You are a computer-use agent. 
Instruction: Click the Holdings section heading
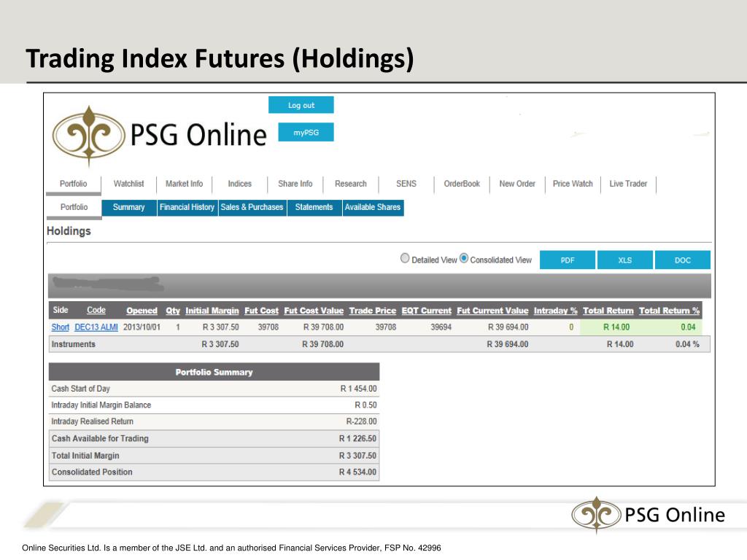pos(69,231)
